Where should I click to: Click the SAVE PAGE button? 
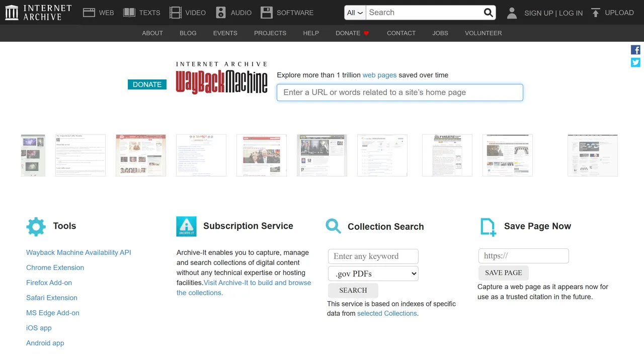pos(504,273)
